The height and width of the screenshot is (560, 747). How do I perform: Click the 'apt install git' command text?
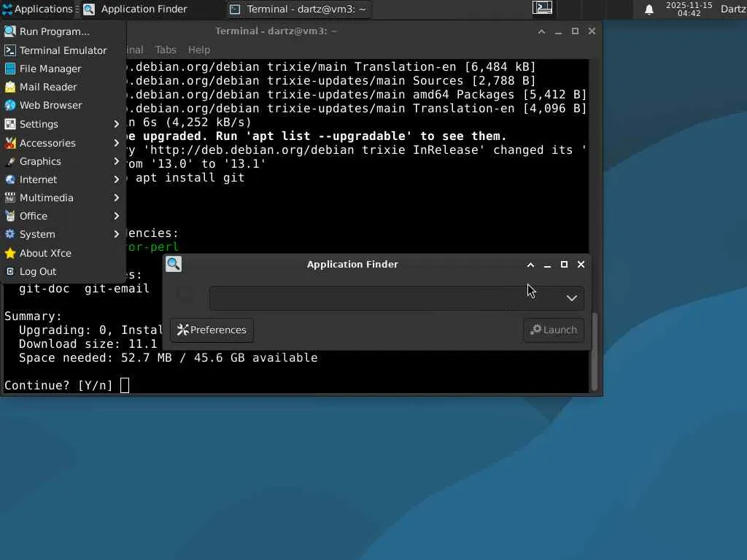[190, 178]
